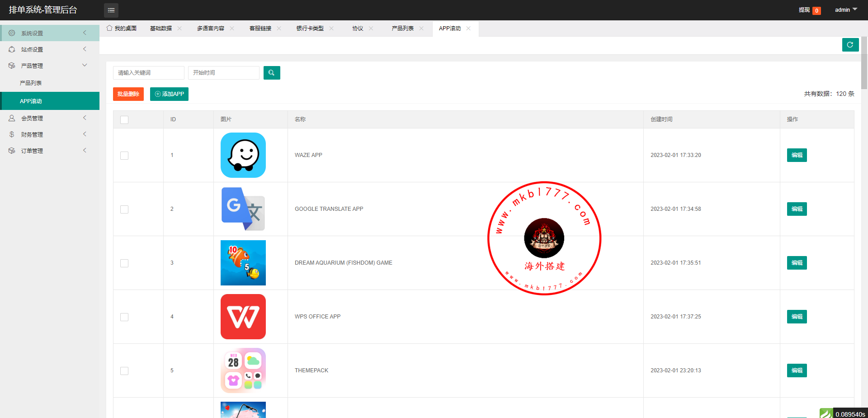Screen dimensions: 868x418
Task: Click the 订单管理 sidebar icon
Action: click(12, 151)
